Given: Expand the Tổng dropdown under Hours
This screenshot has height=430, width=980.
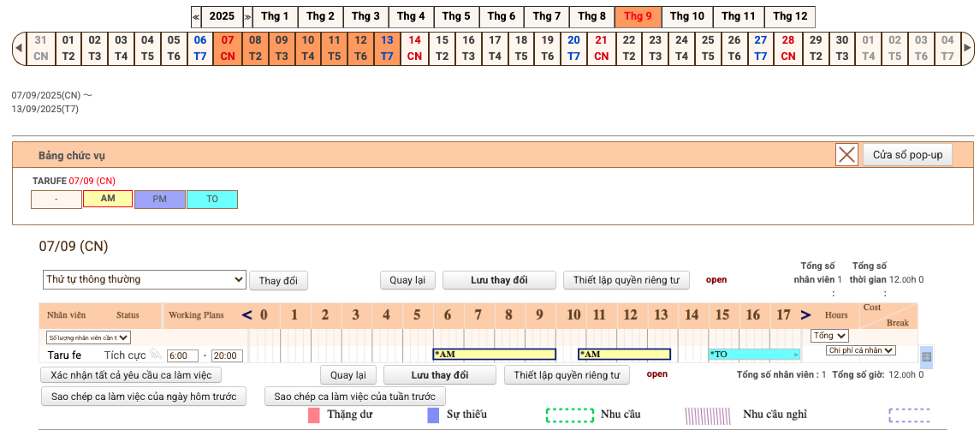Looking at the screenshot, I should click(x=829, y=336).
